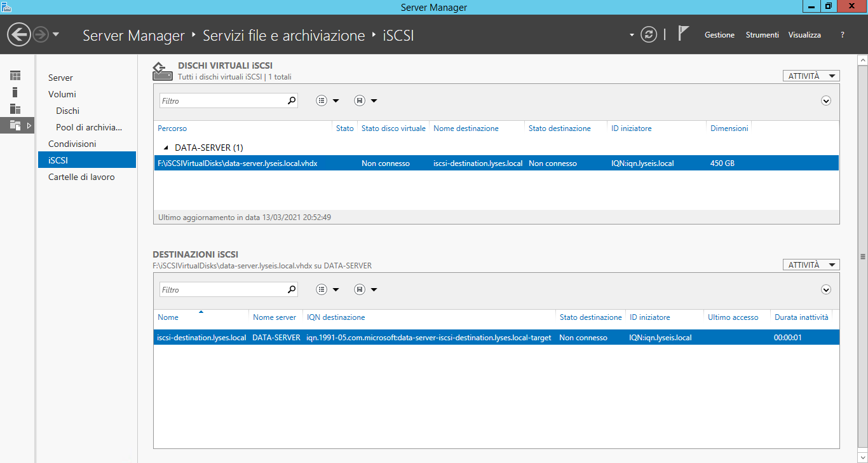Open dropdown arrow left of refresh icon
This screenshot has width=868, height=463.
click(632, 35)
